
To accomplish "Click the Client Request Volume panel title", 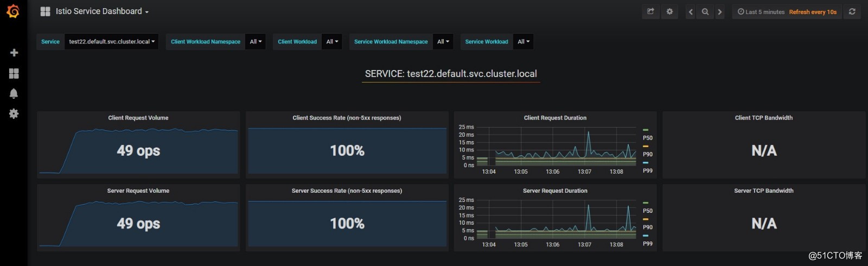I will [138, 118].
